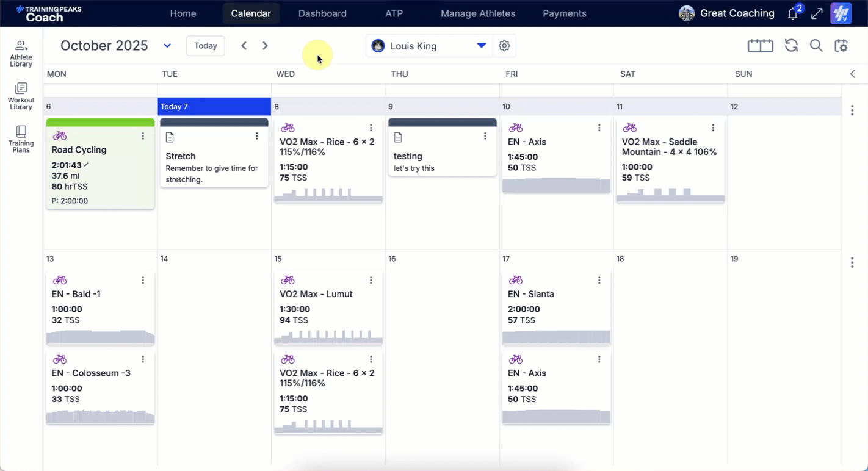Expand the October 2025 month dropdown
Viewport: 868px width, 471px height.
pos(167,46)
